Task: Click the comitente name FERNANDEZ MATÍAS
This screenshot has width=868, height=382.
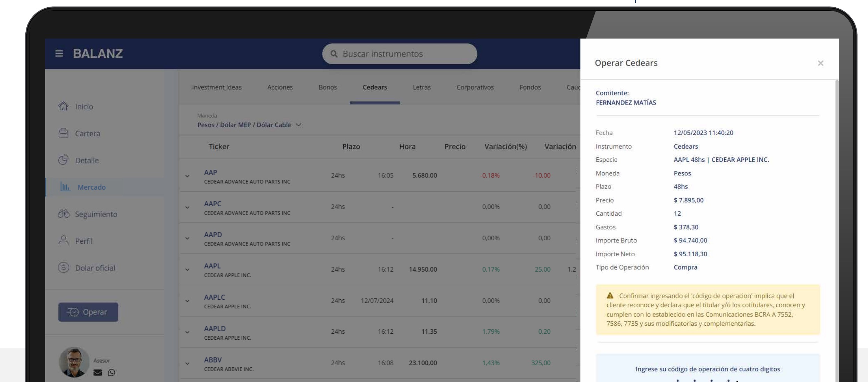Action: 626,102
